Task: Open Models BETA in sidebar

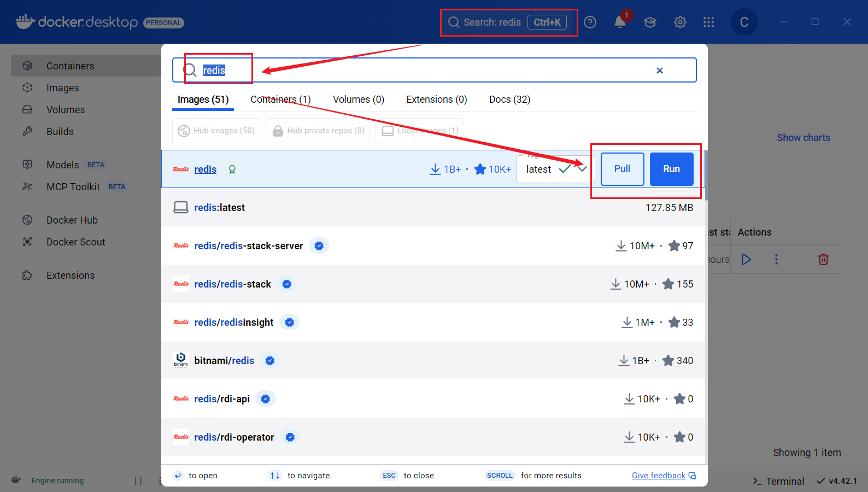Action: pyautogui.click(x=86, y=165)
